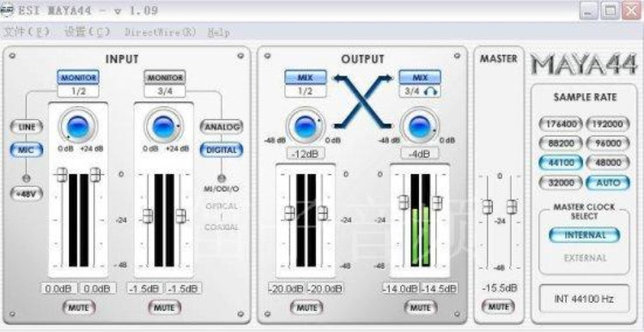The image size is (644, 332).
Task: Open the Help menu
Action: click(x=218, y=32)
